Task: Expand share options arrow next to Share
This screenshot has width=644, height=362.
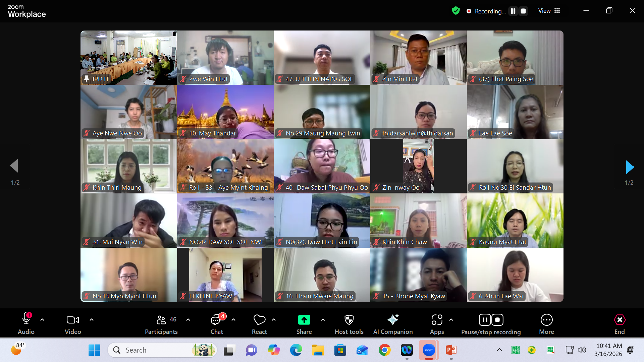Action: click(323, 320)
